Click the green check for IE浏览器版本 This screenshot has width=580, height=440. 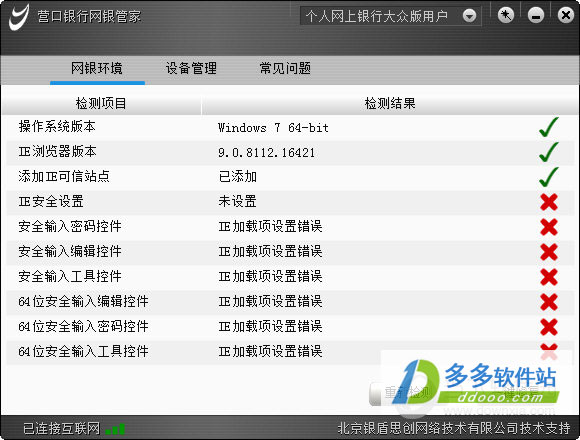click(x=549, y=152)
